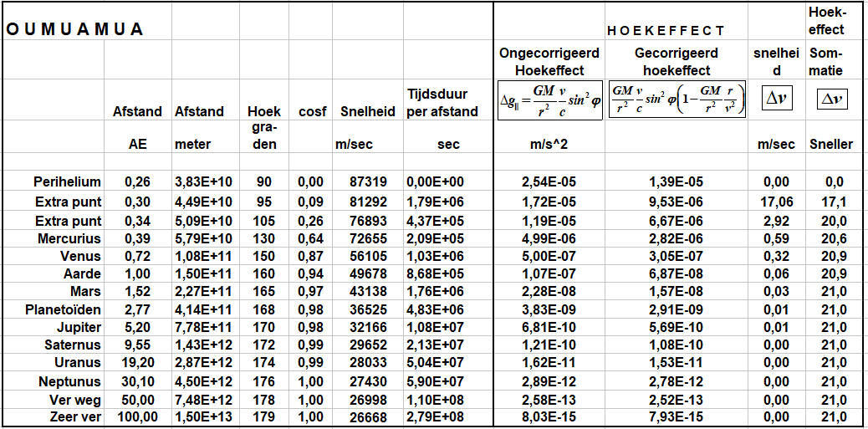Select the OUMUAMUA title cell
This screenshot has width=868, height=429.
(x=75, y=30)
